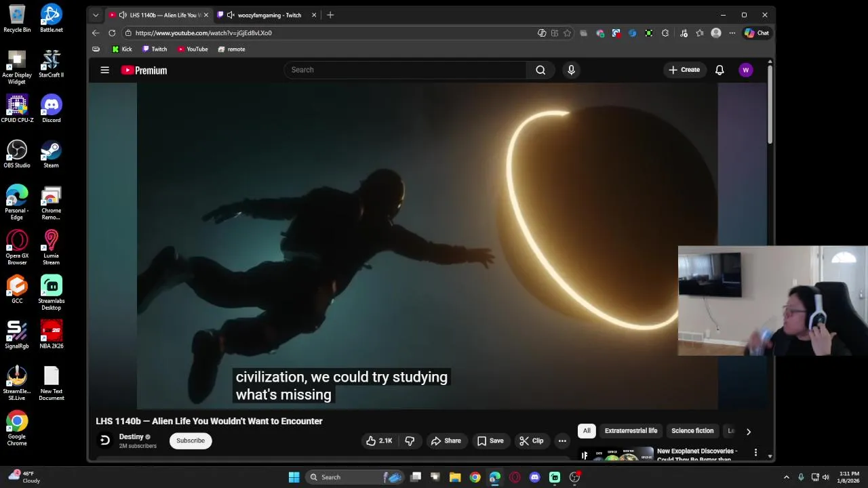This screenshot has height=488, width=868.
Task: Open Opera GX Browser desktop shortcut
Action: click(x=17, y=247)
